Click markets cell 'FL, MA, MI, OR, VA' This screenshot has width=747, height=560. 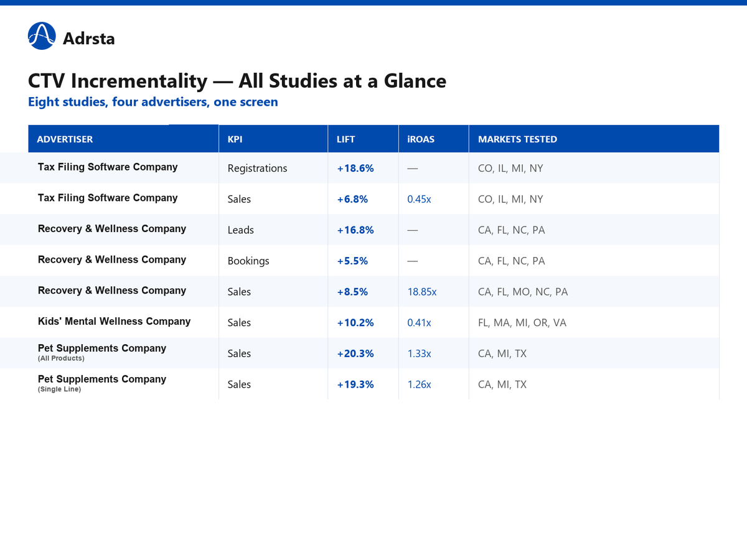point(522,322)
